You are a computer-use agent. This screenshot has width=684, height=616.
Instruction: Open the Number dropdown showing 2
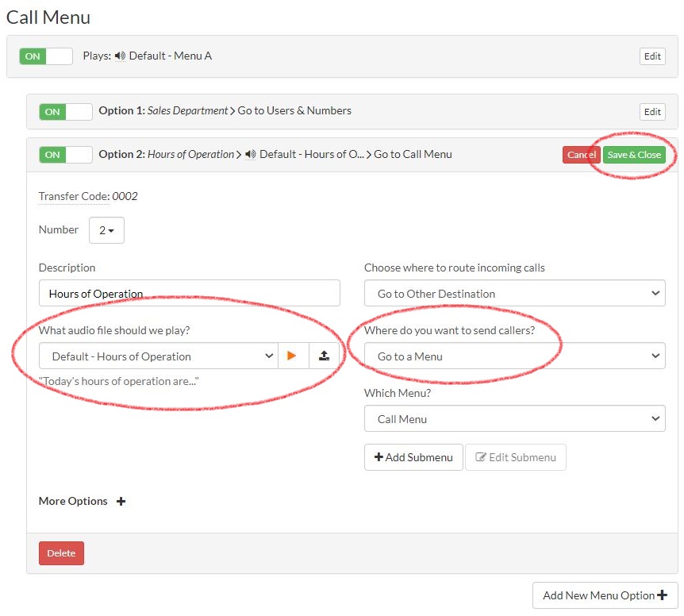106,230
